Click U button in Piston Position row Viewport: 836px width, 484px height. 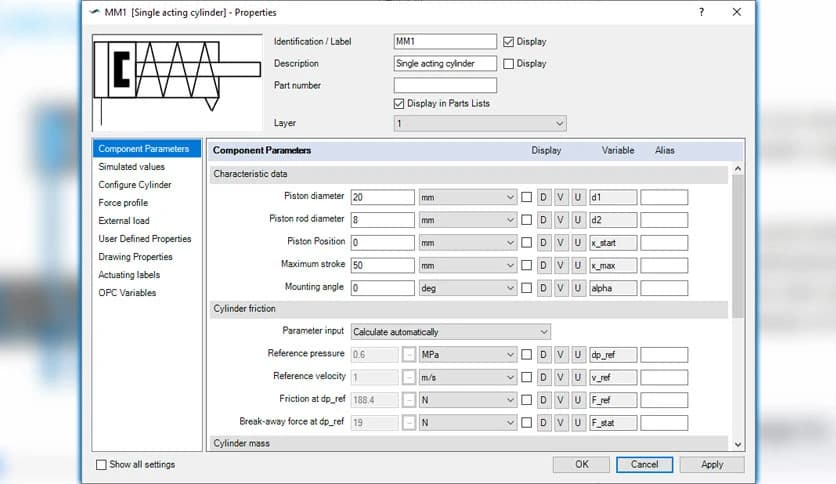(x=577, y=243)
